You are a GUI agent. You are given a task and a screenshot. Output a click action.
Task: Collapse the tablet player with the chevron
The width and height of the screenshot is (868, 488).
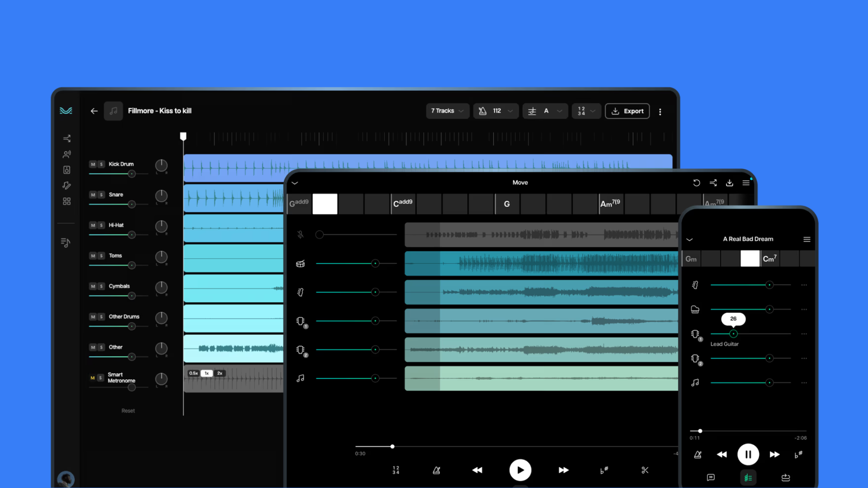click(x=295, y=183)
